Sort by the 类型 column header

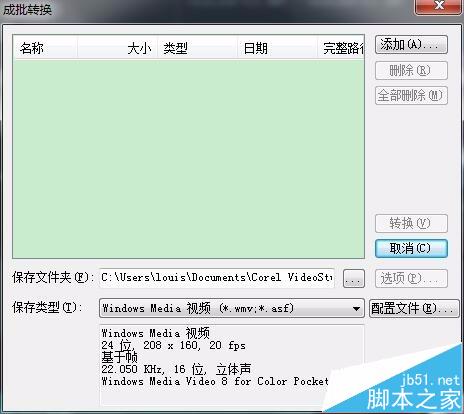pyautogui.click(x=197, y=48)
